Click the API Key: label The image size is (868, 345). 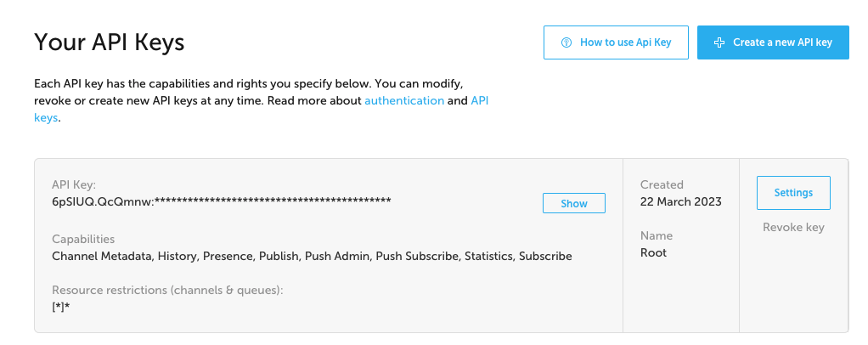pos(74,184)
